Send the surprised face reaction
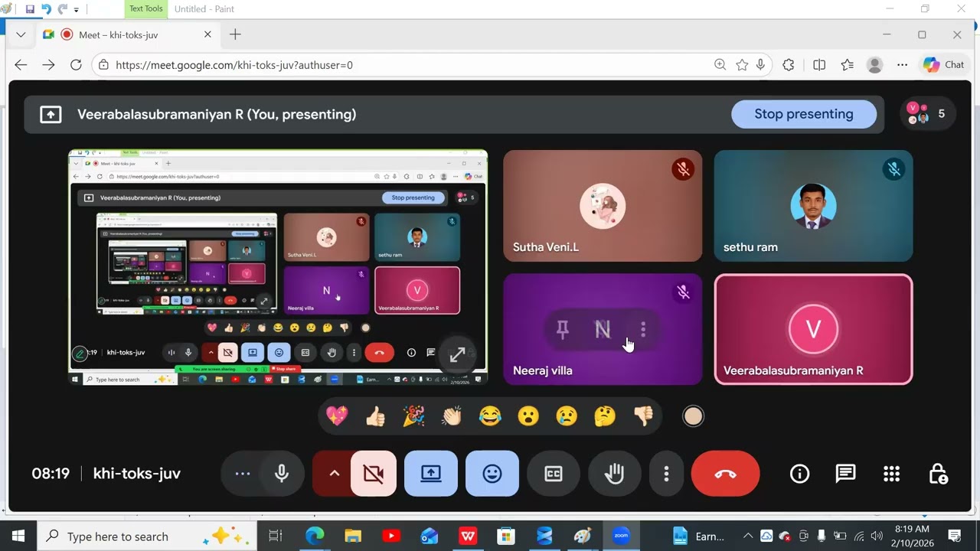Screen dimensions: 980x551 pos(528,416)
